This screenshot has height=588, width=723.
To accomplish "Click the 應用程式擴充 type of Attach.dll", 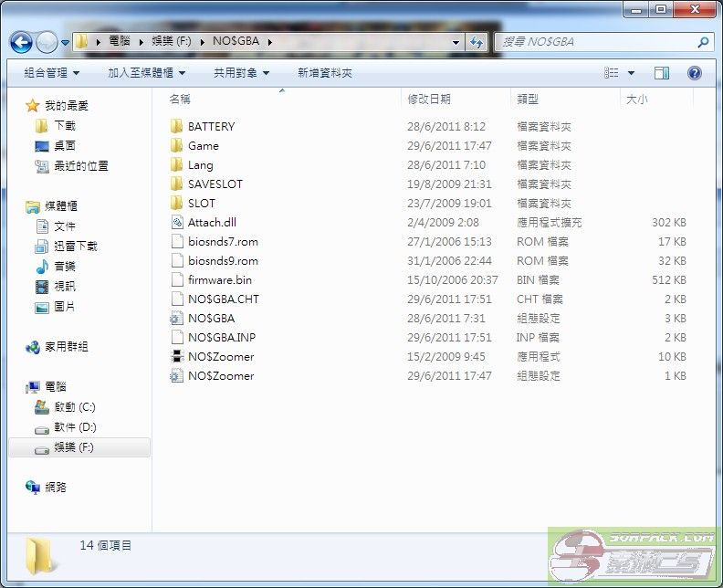I will (x=550, y=222).
